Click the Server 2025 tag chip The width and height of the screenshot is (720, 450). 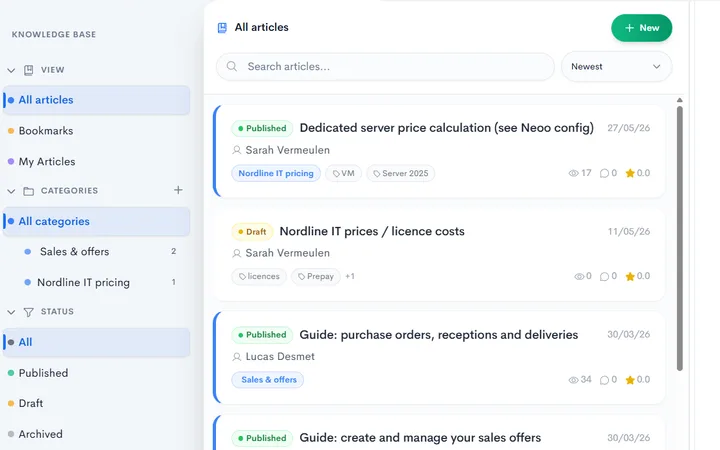[x=401, y=174]
